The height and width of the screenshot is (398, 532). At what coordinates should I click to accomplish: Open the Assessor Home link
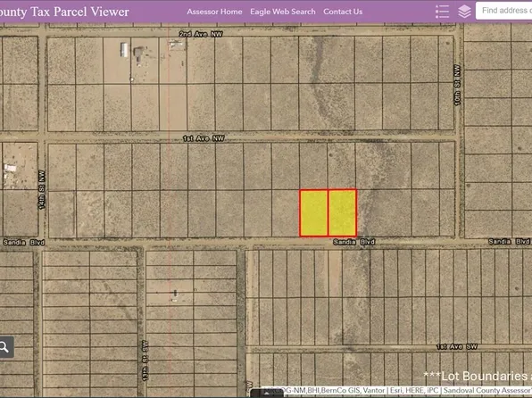pos(214,12)
